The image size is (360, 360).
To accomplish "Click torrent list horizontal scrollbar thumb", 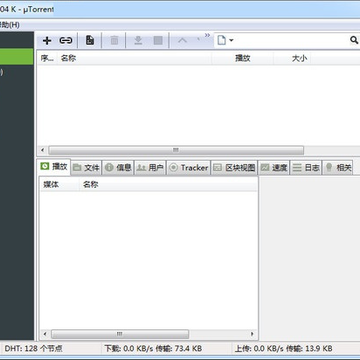I will pos(176,150).
